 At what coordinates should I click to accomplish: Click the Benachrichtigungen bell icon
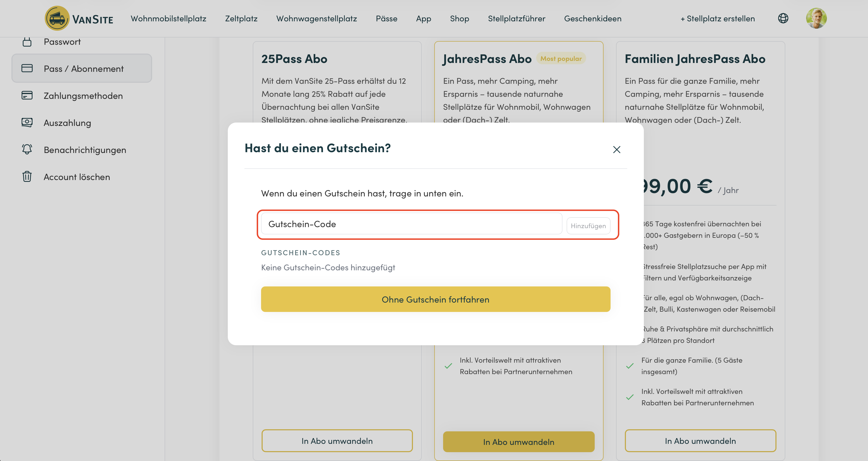(27, 149)
